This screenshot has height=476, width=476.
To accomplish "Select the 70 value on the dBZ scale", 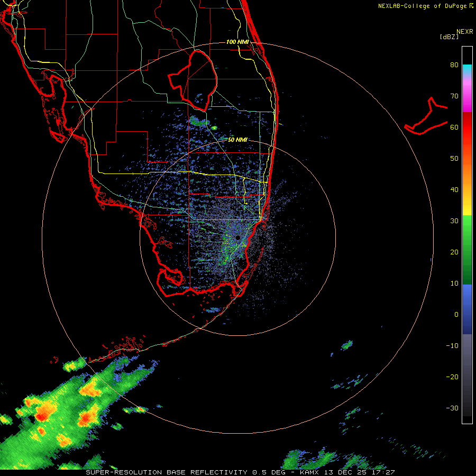I will (x=454, y=96).
